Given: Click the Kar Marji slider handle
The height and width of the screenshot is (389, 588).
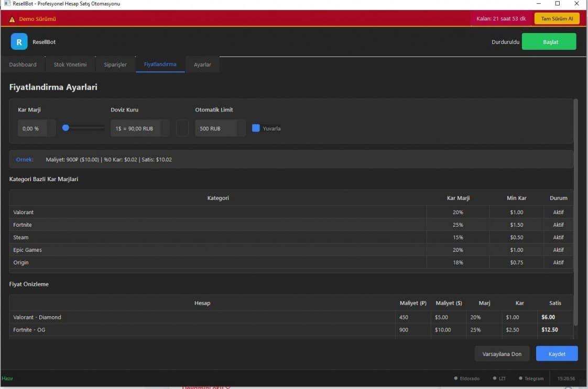Looking at the screenshot, I should pyautogui.click(x=66, y=128).
